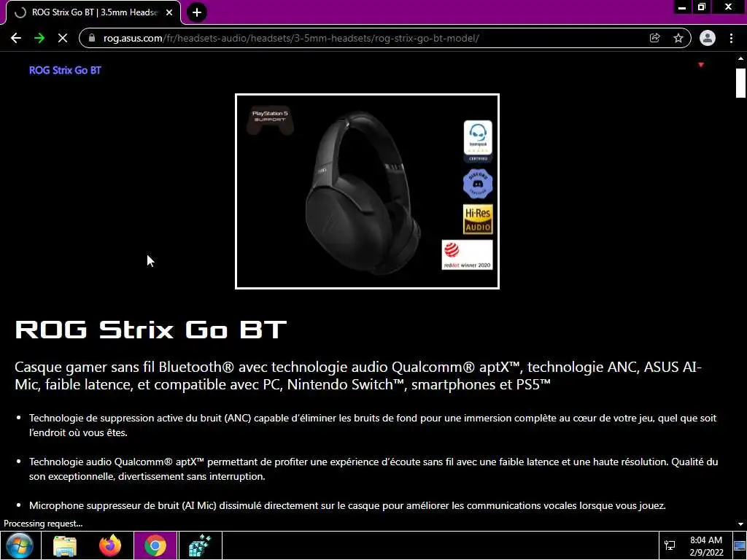Click the green forward arrow
747x560 pixels.
(x=39, y=38)
